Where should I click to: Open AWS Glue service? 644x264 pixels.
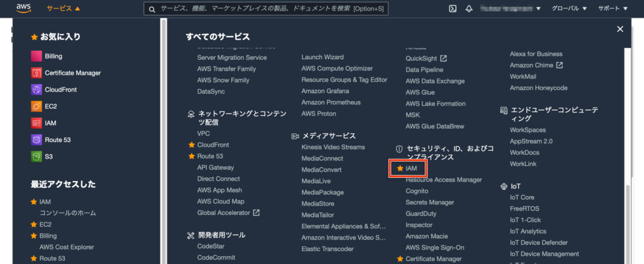419,92
